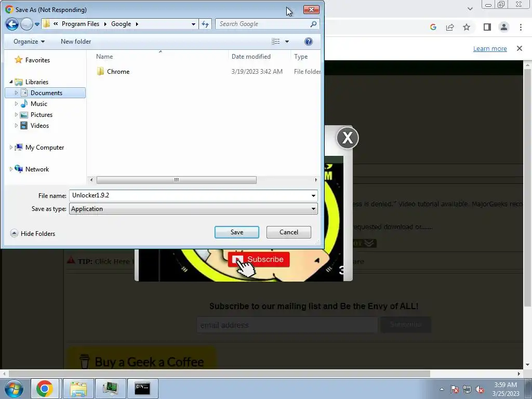Click Chrome icon in taskbar
The height and width of the screenshot is (399, 532).
tap(45, 389)
